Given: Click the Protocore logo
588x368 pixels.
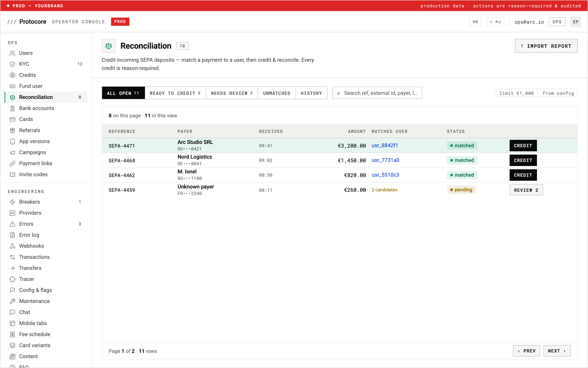Looking at the screenshot, I should pos(27,22).
